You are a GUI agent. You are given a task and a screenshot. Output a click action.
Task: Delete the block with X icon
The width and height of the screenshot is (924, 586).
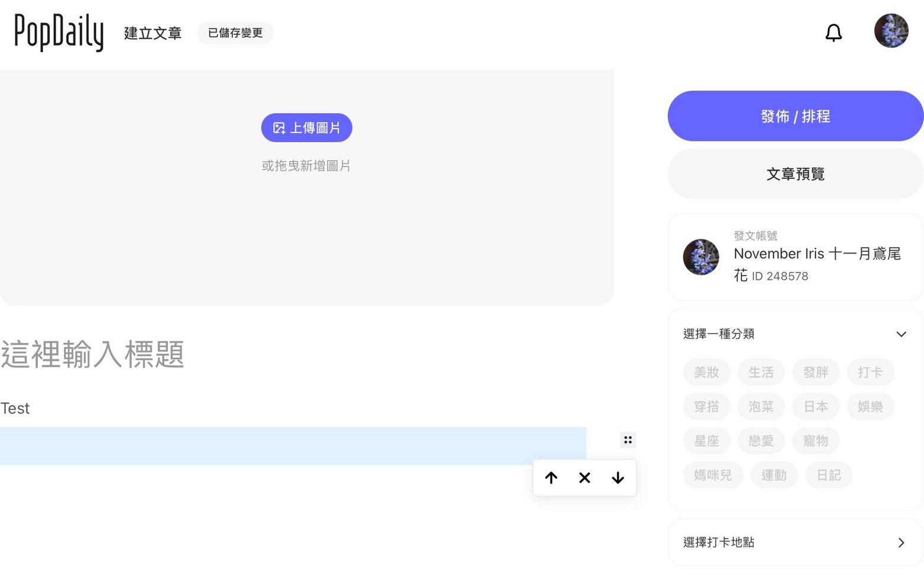[584, 478]
